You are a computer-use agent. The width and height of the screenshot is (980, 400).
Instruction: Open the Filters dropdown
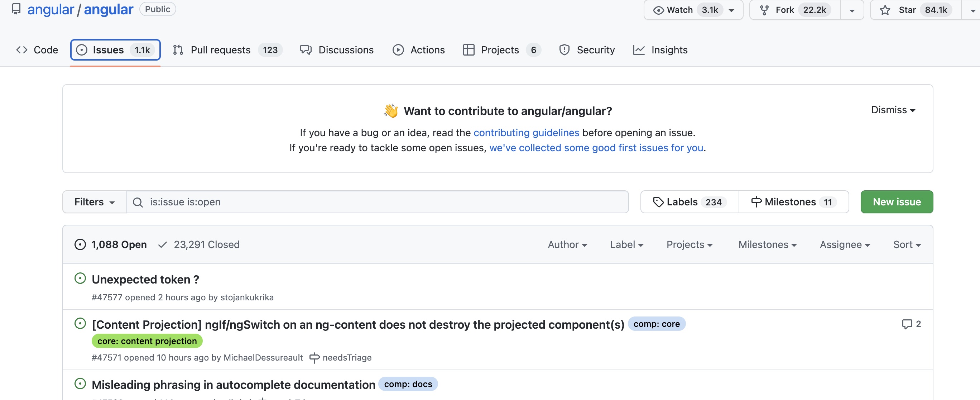click(93, 202)
